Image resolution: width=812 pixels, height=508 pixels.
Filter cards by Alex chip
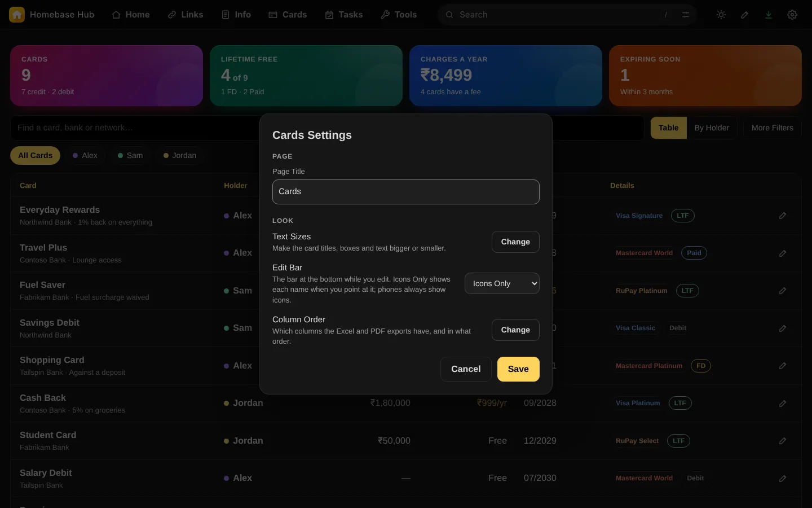pyautogui.click(x=85, y=155)
